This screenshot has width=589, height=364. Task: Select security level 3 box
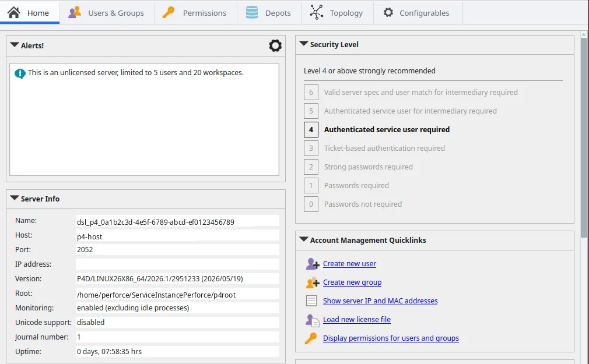pos(311,149)
